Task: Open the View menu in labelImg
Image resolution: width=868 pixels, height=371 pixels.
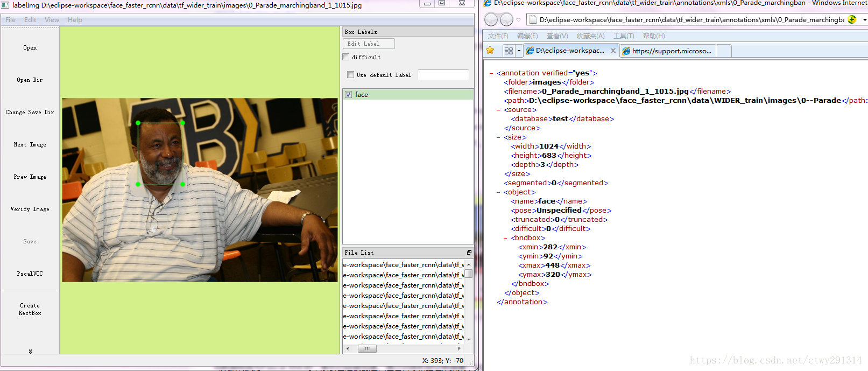Action: click(x=52, y=20)
